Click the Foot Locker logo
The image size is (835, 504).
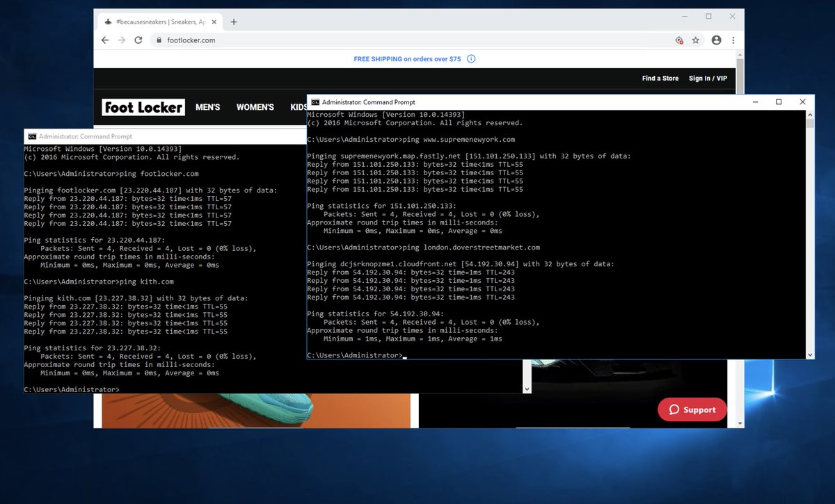point(143,107)
